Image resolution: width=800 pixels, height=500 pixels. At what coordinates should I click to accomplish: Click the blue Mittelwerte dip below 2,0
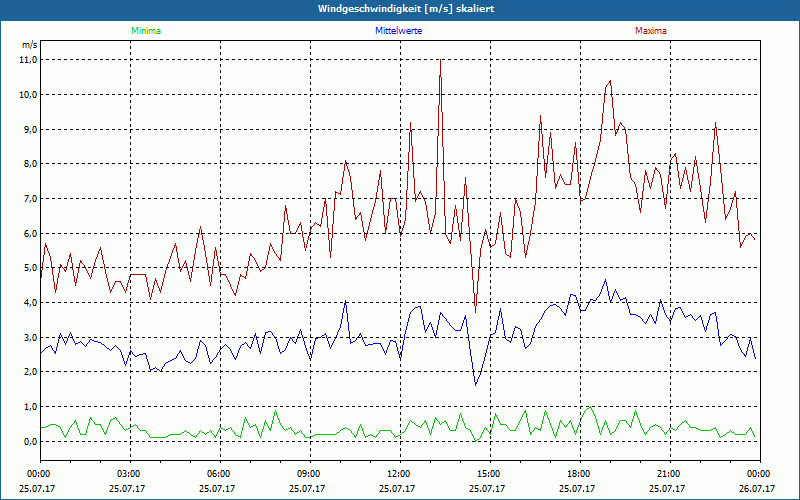tap(476, 383)
